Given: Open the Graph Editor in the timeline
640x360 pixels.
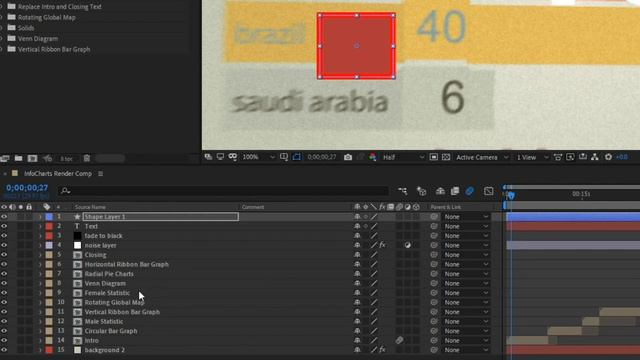Looking at the screenshot, I should [489, 191].
